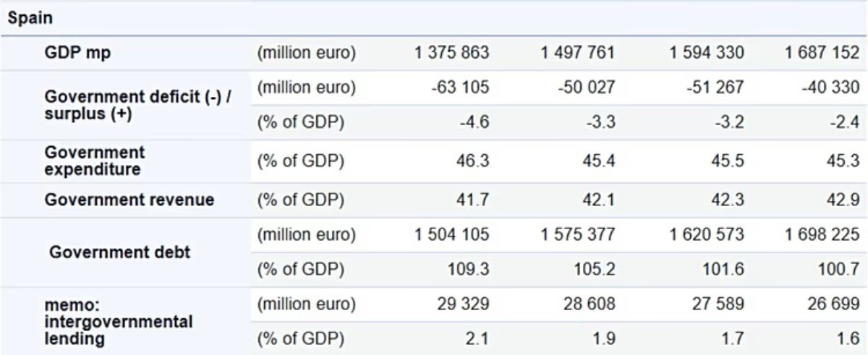Select the Government expenditure row label
This screenshot has height=355, width=868.
(x=94, y=160)
